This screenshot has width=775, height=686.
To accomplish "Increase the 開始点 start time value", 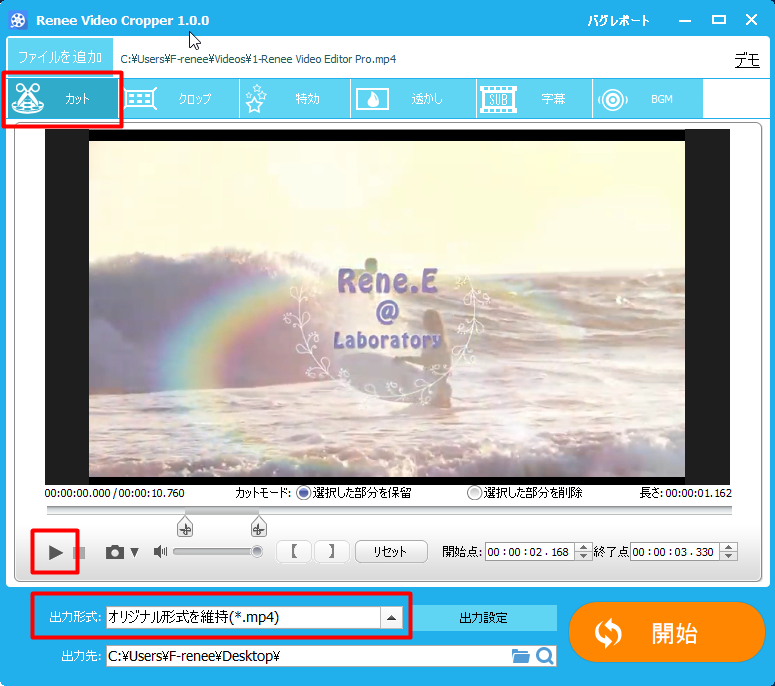I will (x=584, y=547).
